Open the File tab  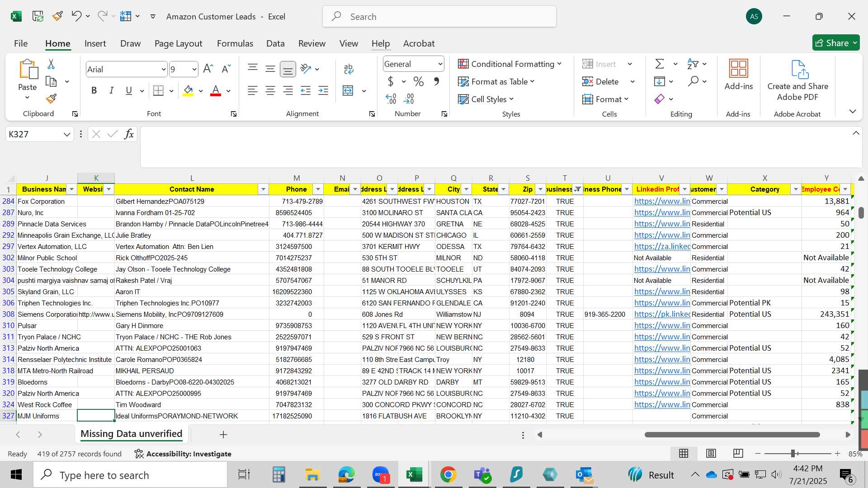point(21,43)
